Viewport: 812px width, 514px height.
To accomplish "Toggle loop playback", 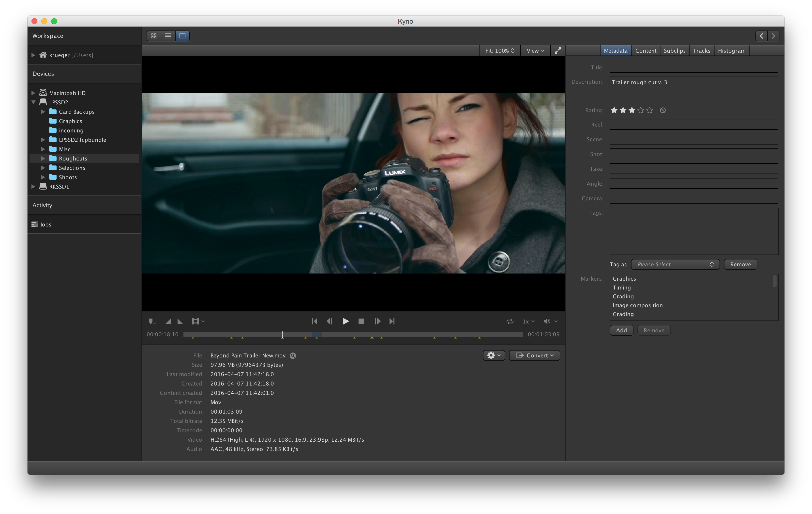I will tap(510, 321).
